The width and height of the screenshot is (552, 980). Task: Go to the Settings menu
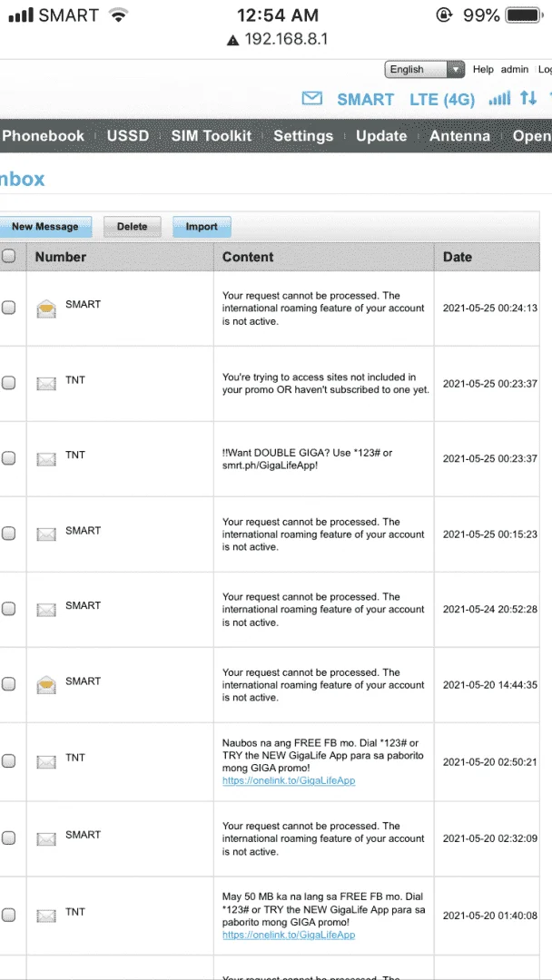[303, 135]
